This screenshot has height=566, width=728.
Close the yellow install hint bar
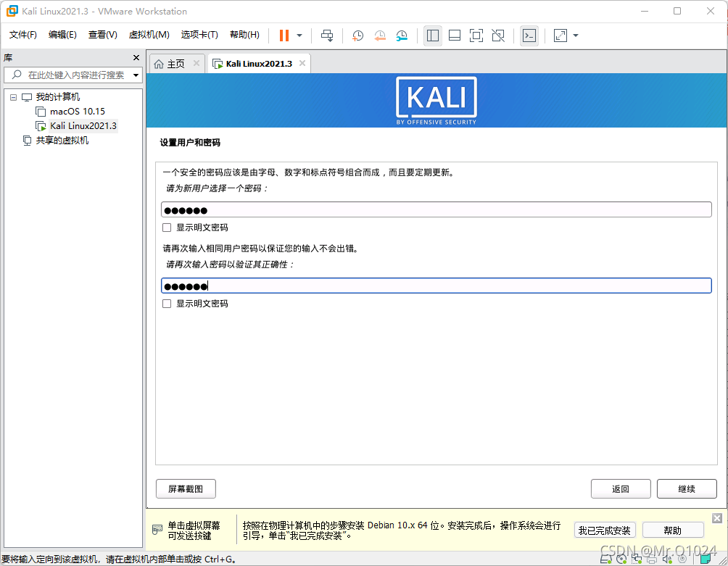[x=717, y=518]
